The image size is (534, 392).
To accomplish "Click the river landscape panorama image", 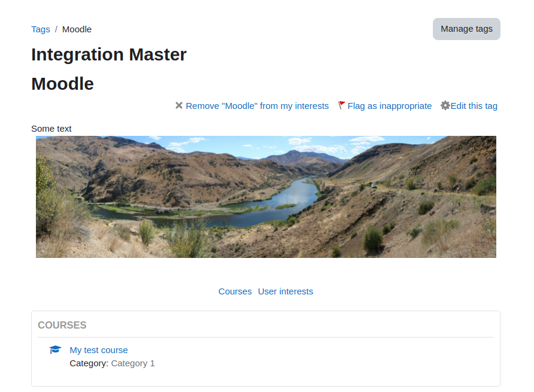I will [x=266, y=197].
